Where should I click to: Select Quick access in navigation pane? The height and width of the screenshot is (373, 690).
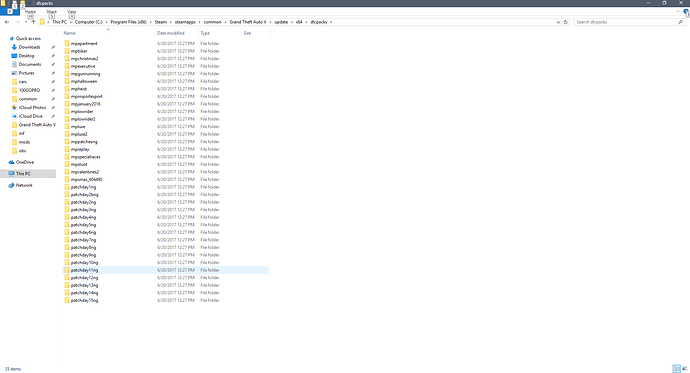[28, 39]
